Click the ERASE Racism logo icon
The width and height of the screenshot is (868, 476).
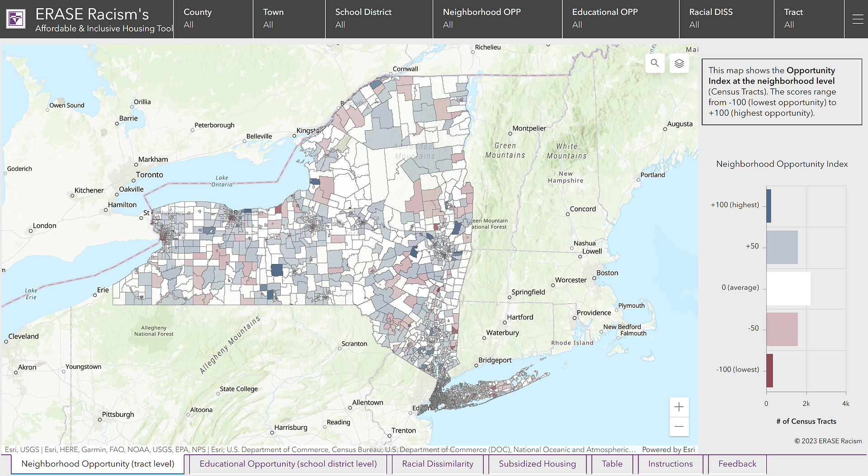point(16,19)
